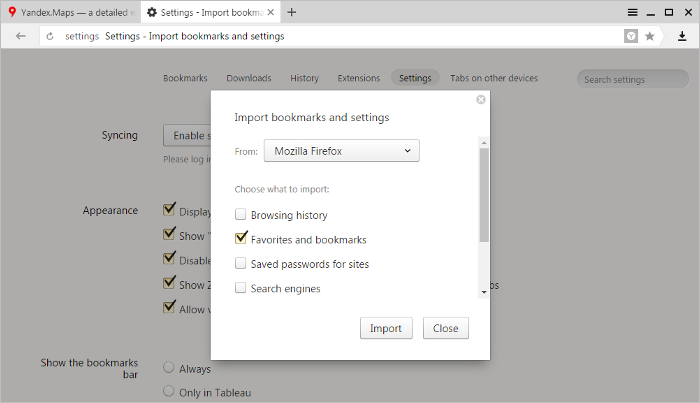The image size is (700, 403).
Task: Click 'Show the bookmarks bar' label
Action: coord(89,369)
